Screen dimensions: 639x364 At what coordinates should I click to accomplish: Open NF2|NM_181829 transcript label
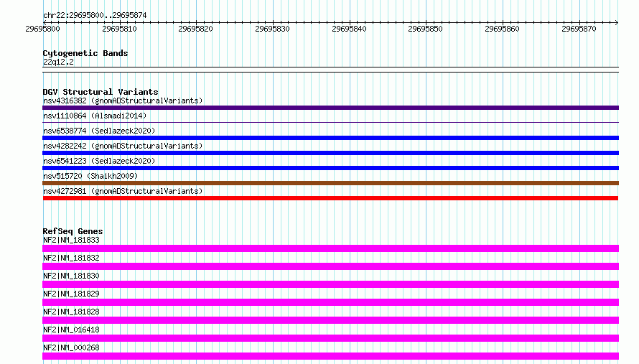pyautogui.click(x=71, y=294)
